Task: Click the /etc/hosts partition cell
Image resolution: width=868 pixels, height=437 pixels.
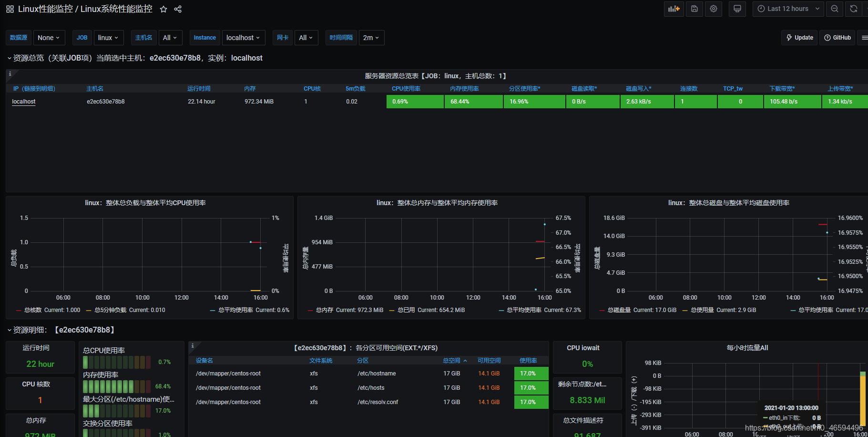Action: point(371,388)
